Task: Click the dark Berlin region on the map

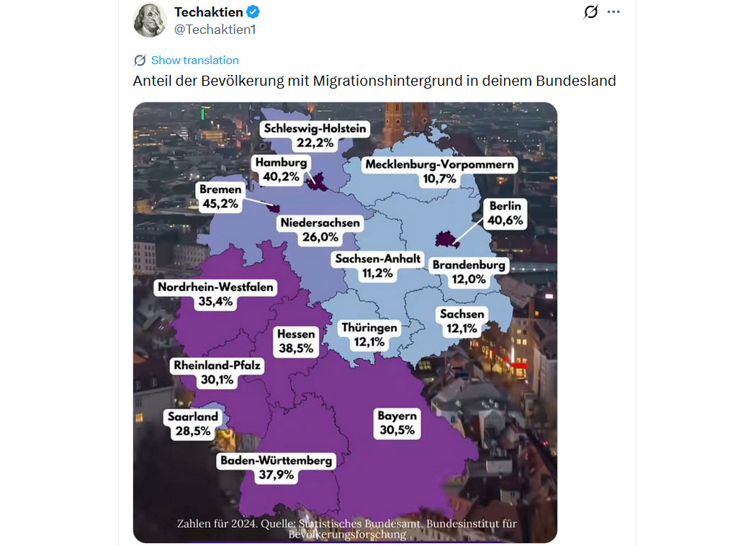Action: [448, 241]
